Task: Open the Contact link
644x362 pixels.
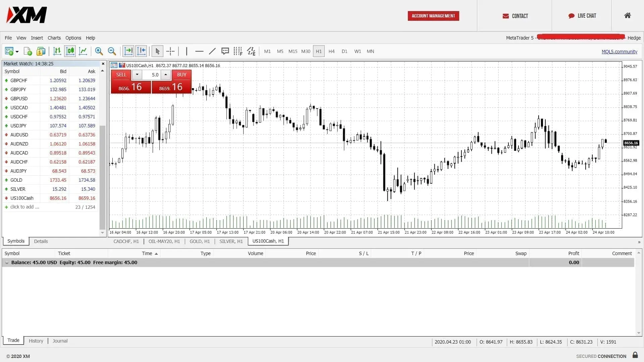Action: pos(515,16)
